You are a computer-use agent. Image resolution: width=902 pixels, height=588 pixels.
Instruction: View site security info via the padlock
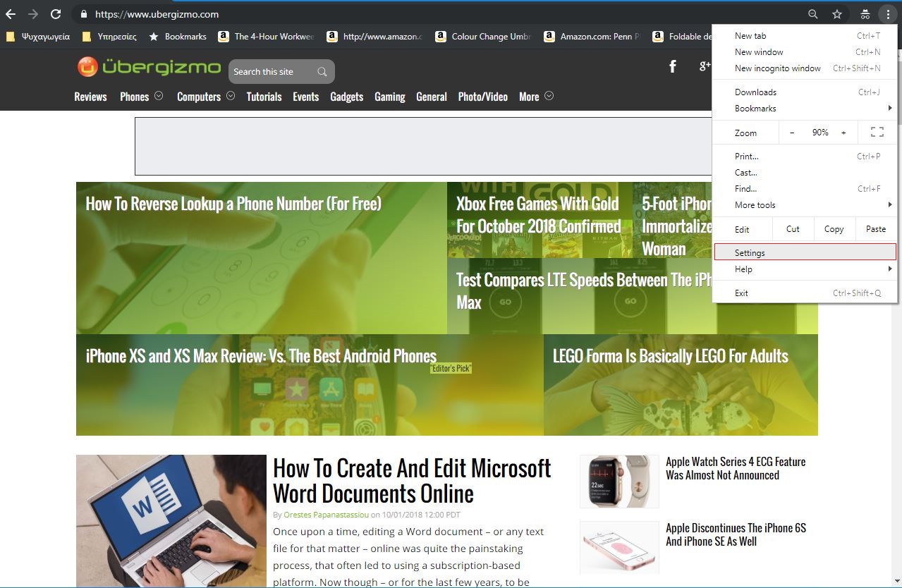(84, 14)
